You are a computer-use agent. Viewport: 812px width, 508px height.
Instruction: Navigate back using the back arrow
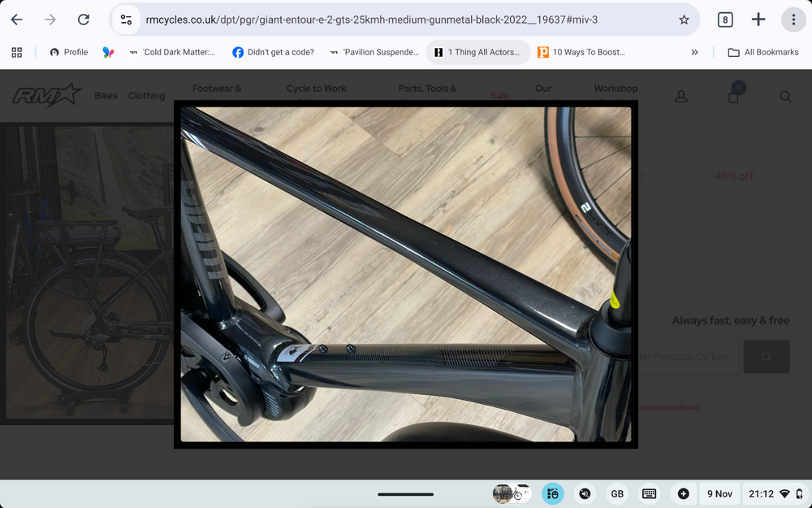(x=16, y=20)
